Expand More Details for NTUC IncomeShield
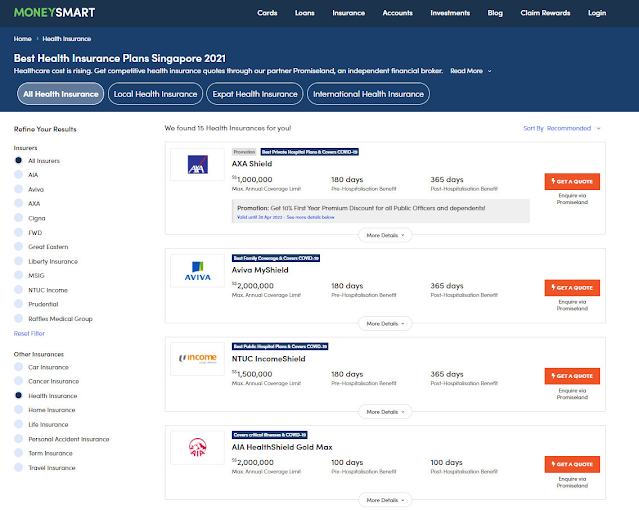 [x=385, y=412]
